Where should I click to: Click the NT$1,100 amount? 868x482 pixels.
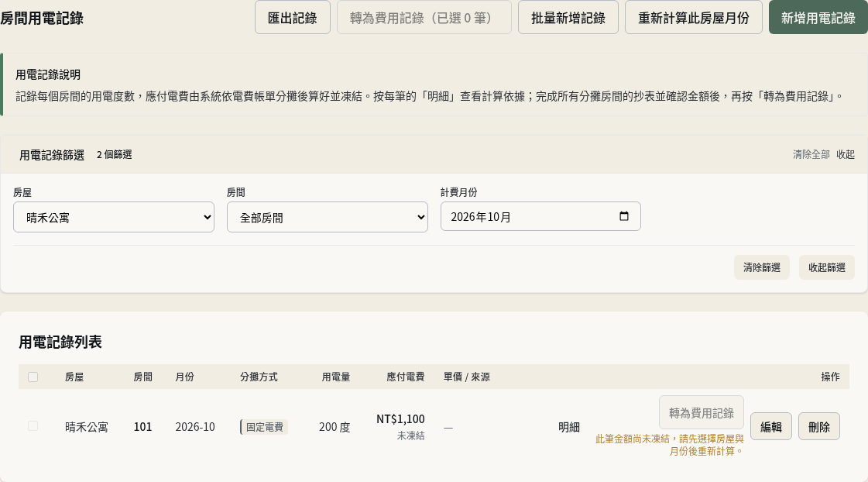point(400,419)
